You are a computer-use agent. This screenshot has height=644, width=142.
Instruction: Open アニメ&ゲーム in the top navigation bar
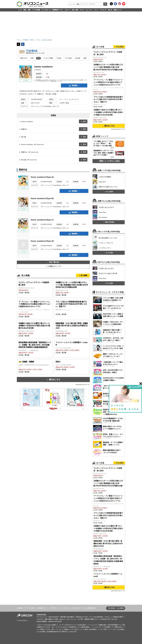(x=46, y=10)
